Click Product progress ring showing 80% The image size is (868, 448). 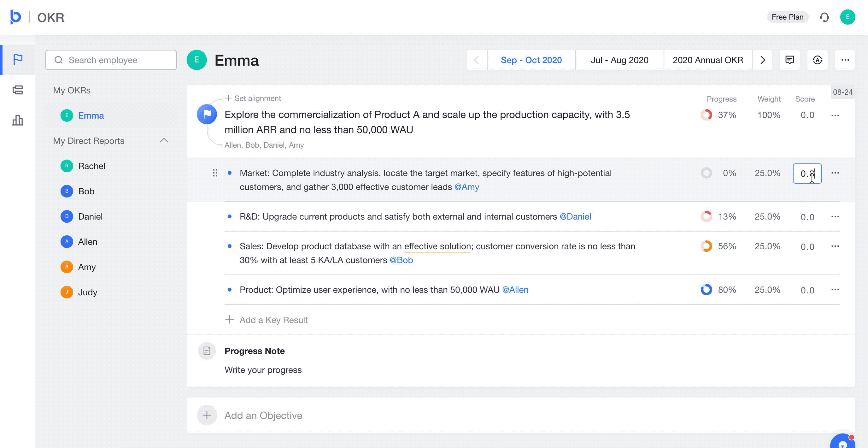pyautogui.click(x=706, y=290)
